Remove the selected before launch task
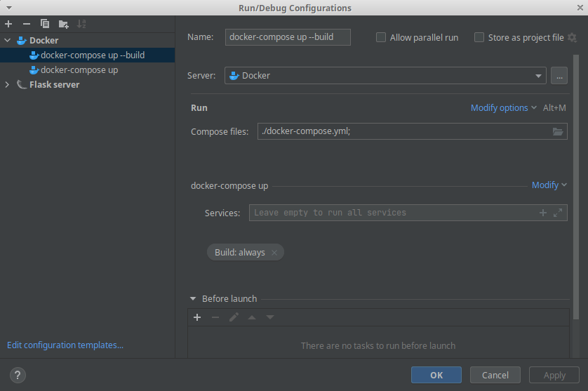The height and width of the screenshot is (391, 588). (x=215, y=317)
